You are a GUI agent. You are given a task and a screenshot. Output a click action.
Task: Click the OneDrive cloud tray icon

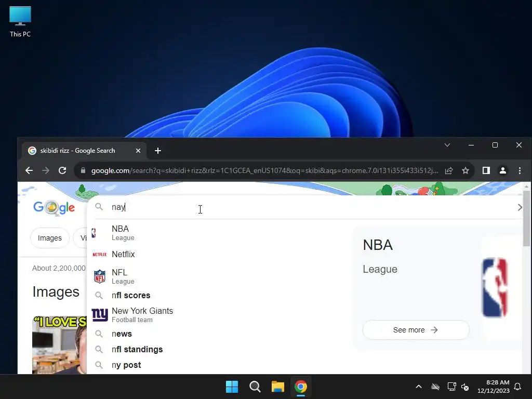[x=435, y=387]
